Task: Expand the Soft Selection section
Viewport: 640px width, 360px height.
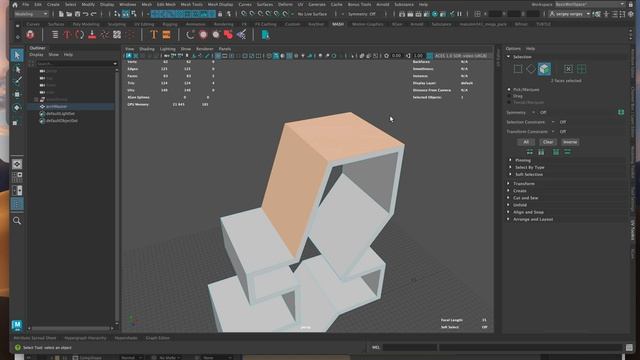Action: click(x=510, y=174)
